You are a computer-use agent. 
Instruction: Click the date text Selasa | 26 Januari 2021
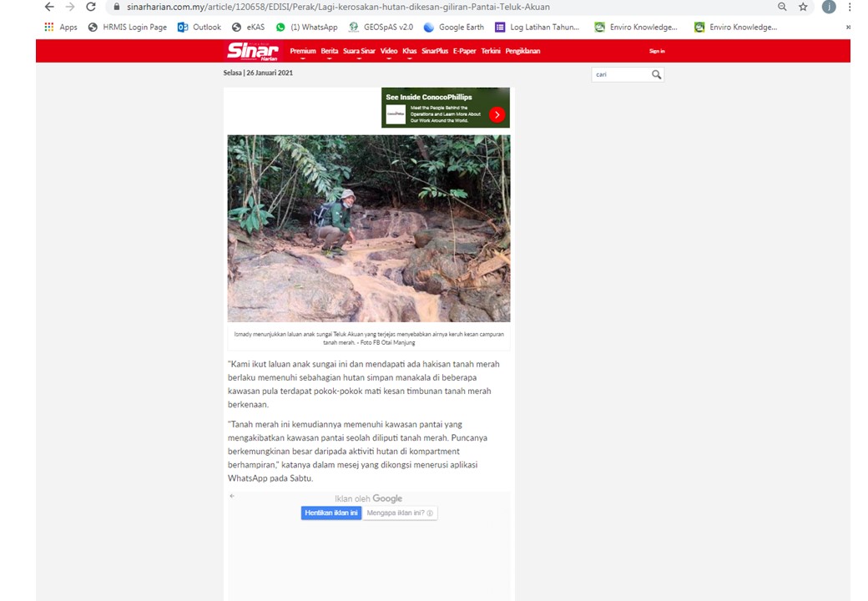(x=258, y=73)
